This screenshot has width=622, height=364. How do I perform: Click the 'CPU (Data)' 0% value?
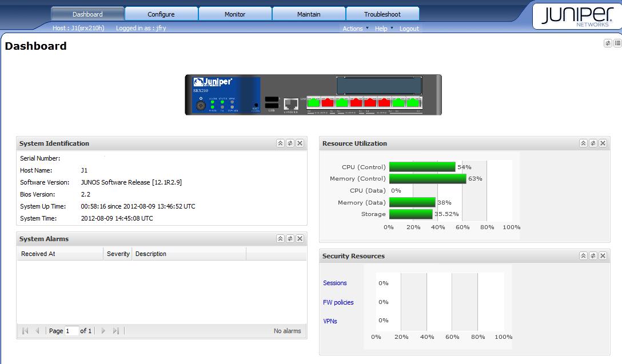click(x=396, y=190)
